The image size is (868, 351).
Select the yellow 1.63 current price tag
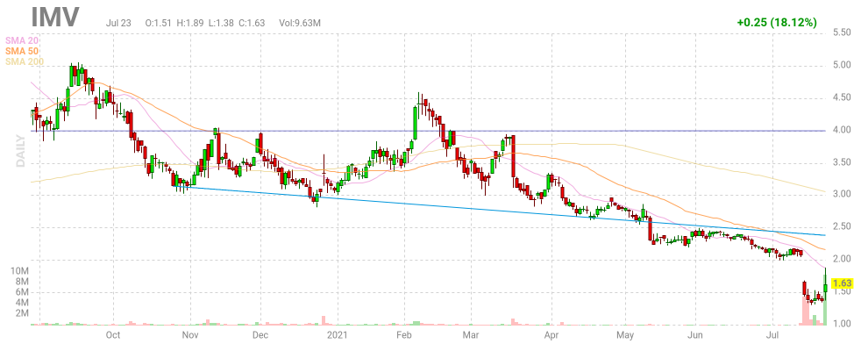[x=842, y=283]
